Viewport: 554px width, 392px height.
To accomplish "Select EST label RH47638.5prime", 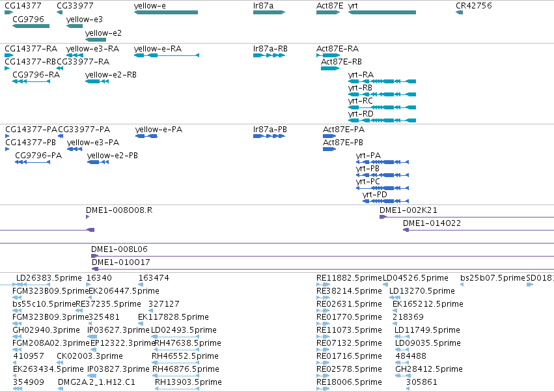I will click(187, 343).
